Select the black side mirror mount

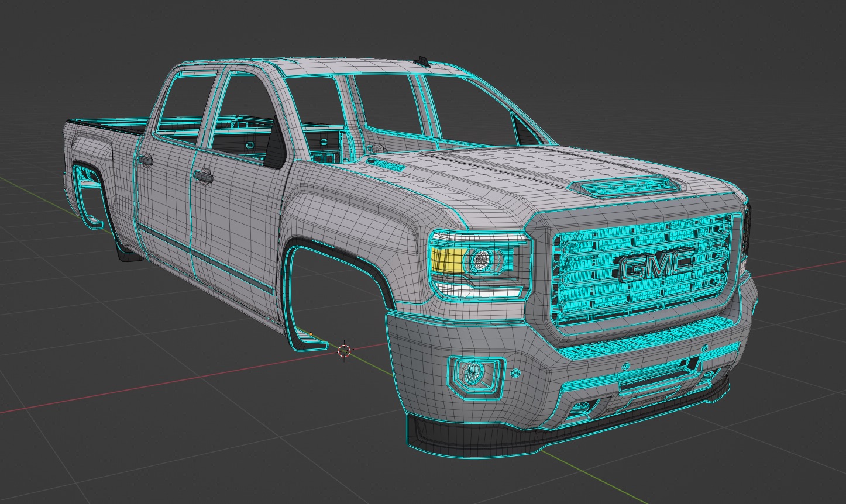(x=275, y=142)
